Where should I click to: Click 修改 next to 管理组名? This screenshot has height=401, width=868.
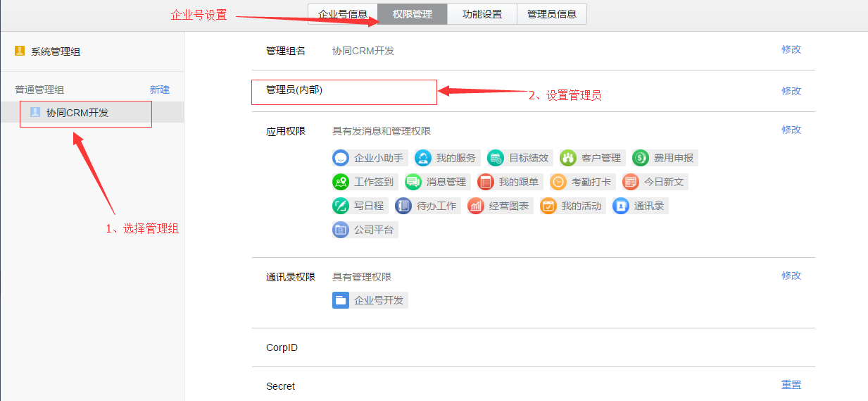click(791, 49)
